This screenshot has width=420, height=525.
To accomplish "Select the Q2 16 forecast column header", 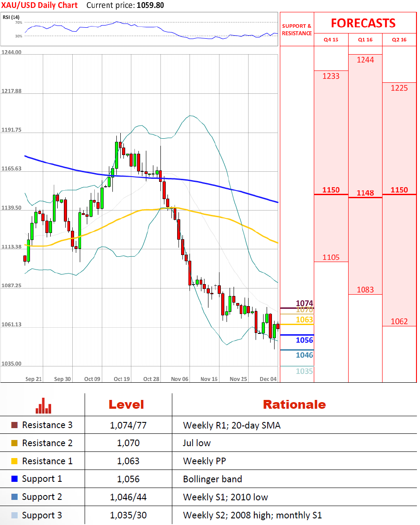I will click(399, 40).
